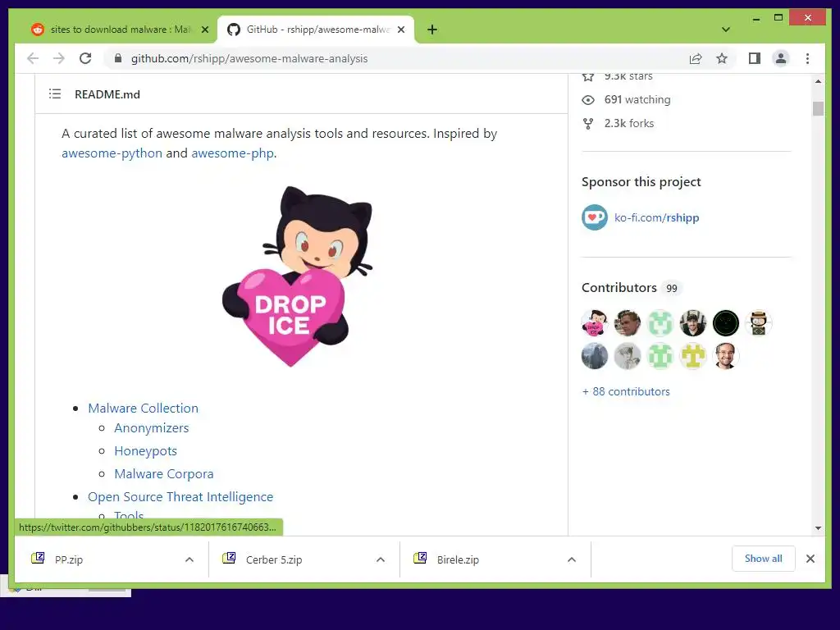The image size is (840, 630).
Task: Click the fork icon next to forks
Action: (588, 124)
